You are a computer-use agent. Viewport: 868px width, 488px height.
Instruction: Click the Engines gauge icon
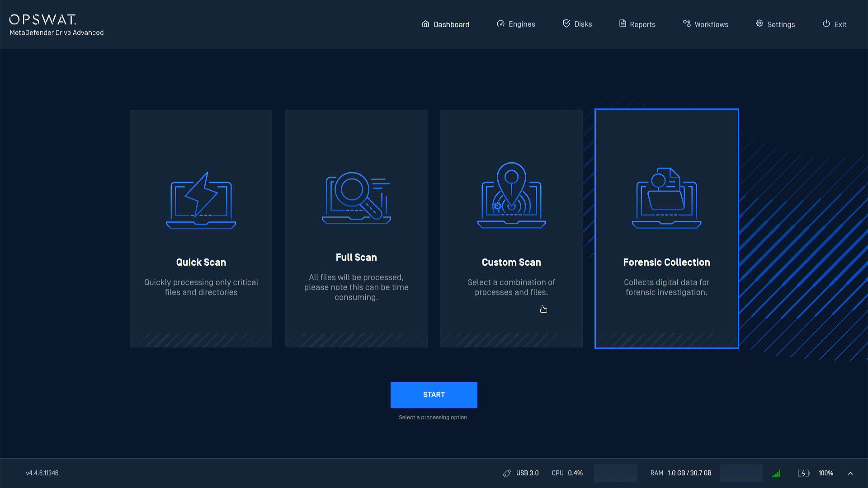pyautogui.click(x=500, y=24)
